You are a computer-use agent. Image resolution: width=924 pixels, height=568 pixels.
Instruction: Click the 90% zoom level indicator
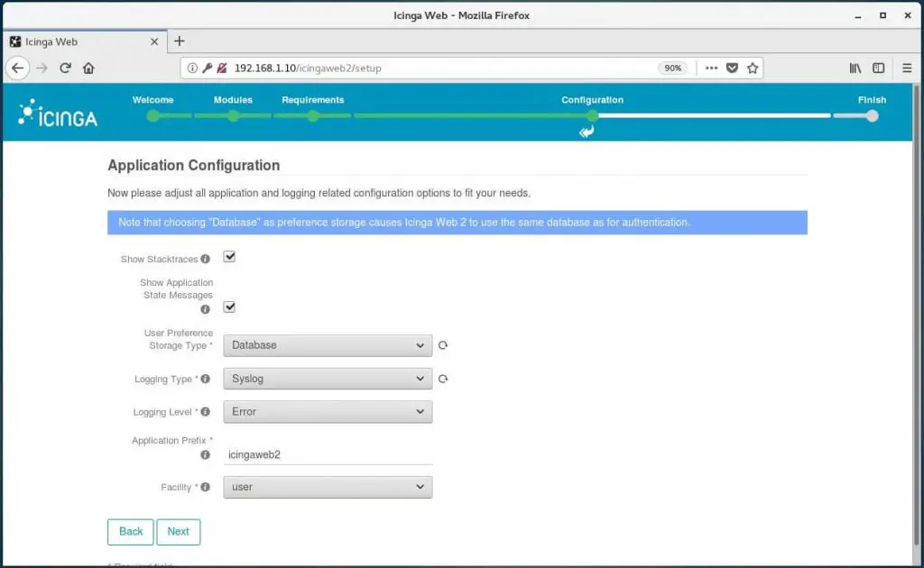(672, 69)
